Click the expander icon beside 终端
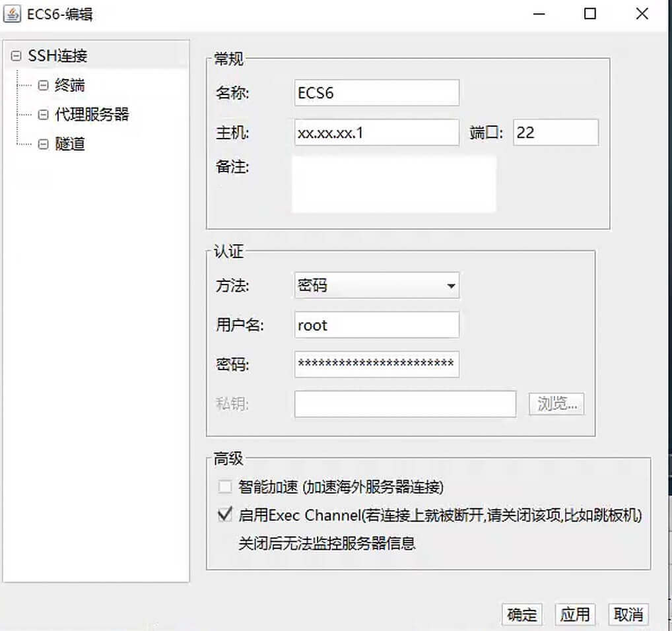The height and width of the screenshot is (631, 672). [x=44, y=86]
